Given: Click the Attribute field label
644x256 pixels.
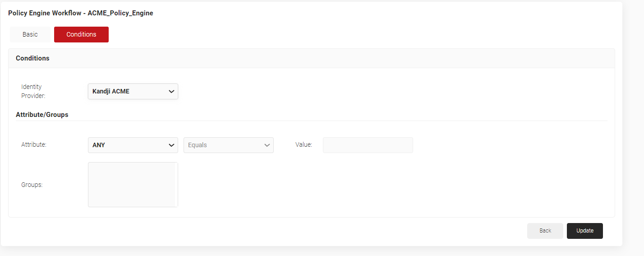Looking at the screenshot, I should click(34, 145).
